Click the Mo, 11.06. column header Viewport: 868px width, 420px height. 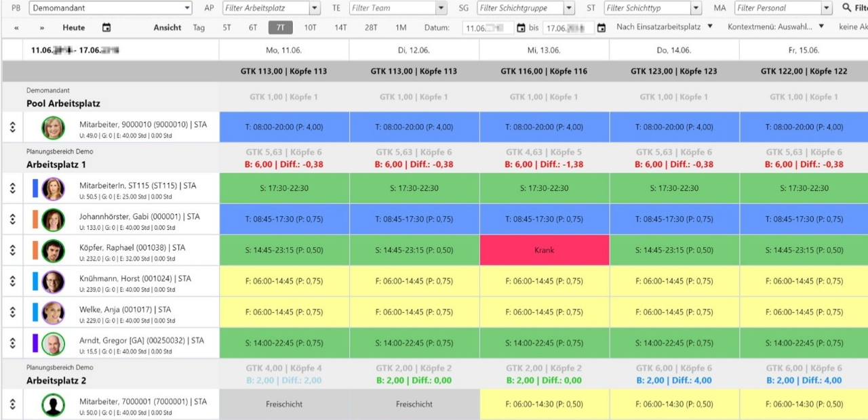point(283,50)
